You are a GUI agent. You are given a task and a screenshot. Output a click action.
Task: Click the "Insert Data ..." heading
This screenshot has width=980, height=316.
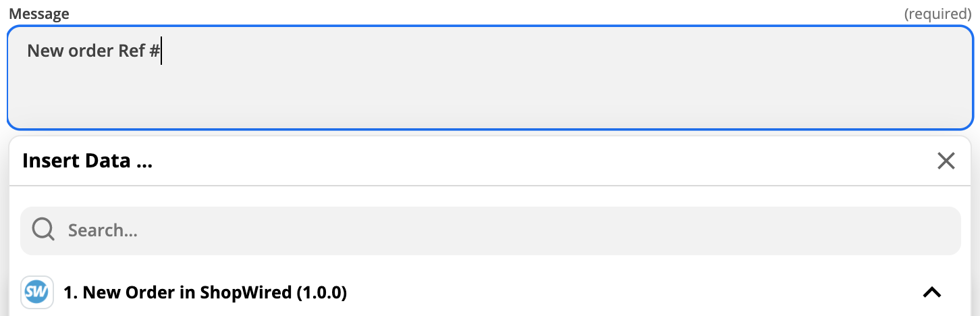(x=87, y=161)
